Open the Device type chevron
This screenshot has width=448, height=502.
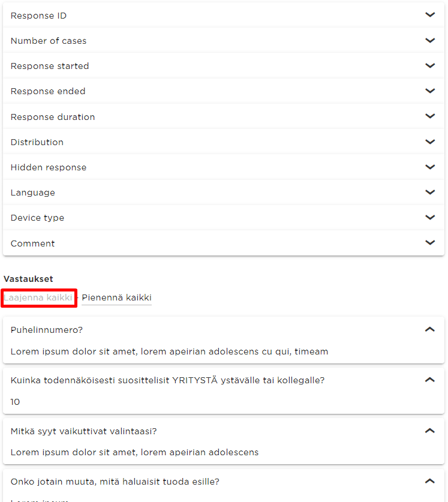430,218
